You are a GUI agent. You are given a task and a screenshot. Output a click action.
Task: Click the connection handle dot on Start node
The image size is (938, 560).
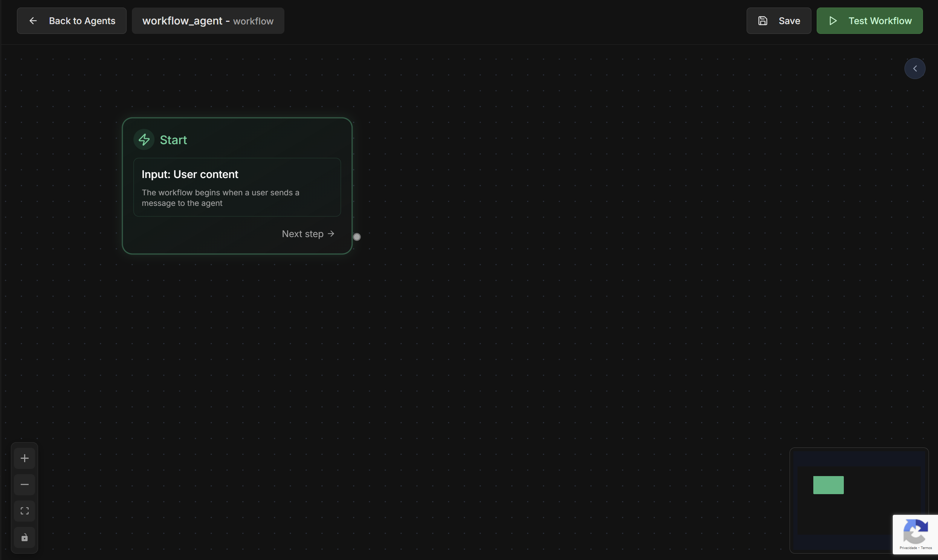tap(356, 237)
